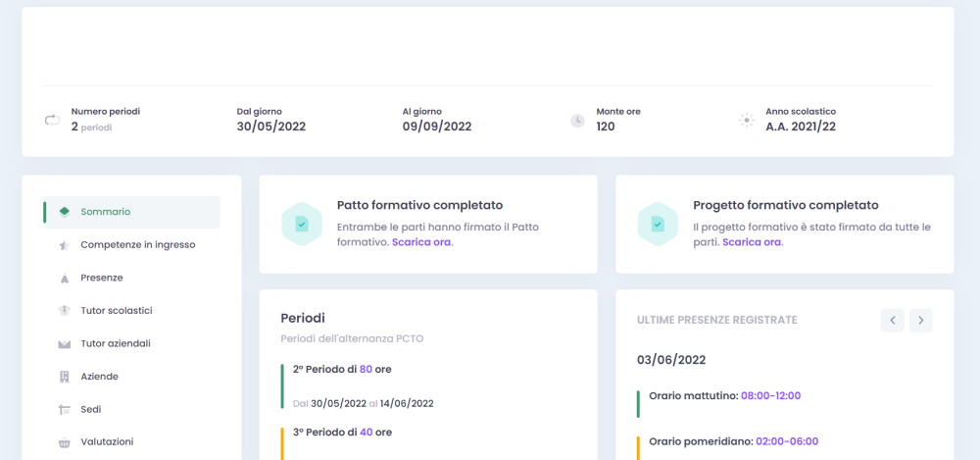
Task: Click the Tutor scolastici icon
Action: [64, 311]
